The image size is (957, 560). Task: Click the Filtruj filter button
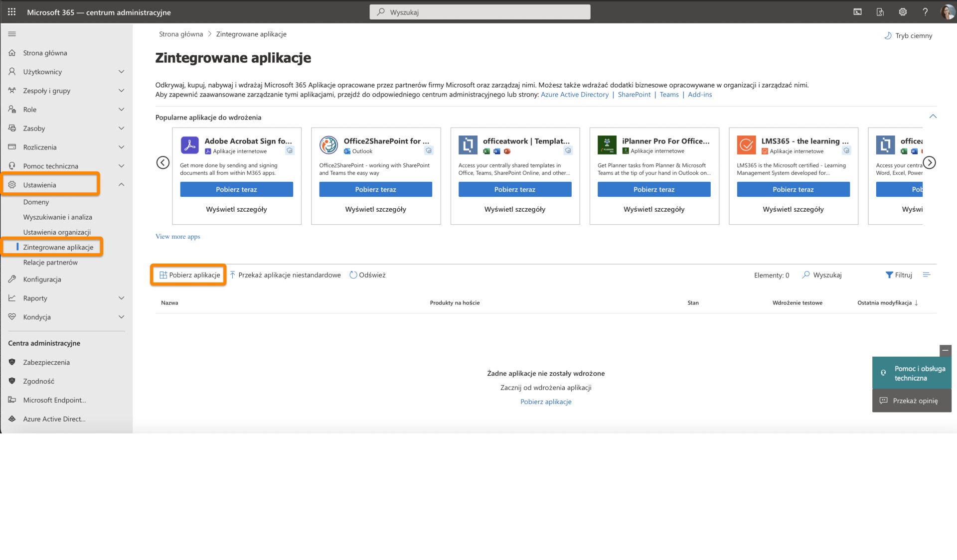click(x=899, y=275)
